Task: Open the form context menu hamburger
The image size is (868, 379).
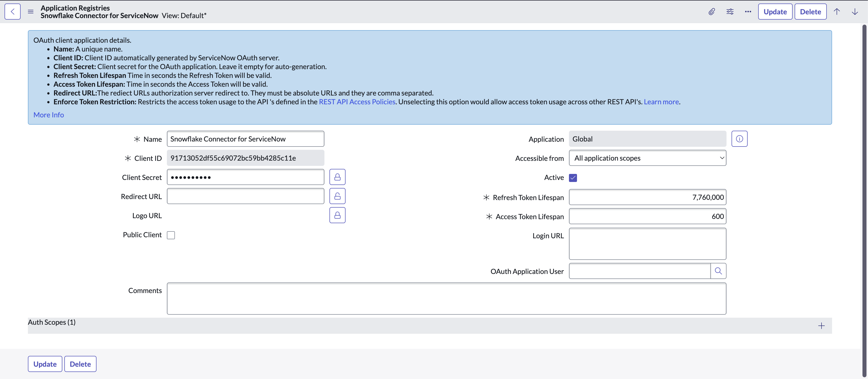Action: [31, 12]
